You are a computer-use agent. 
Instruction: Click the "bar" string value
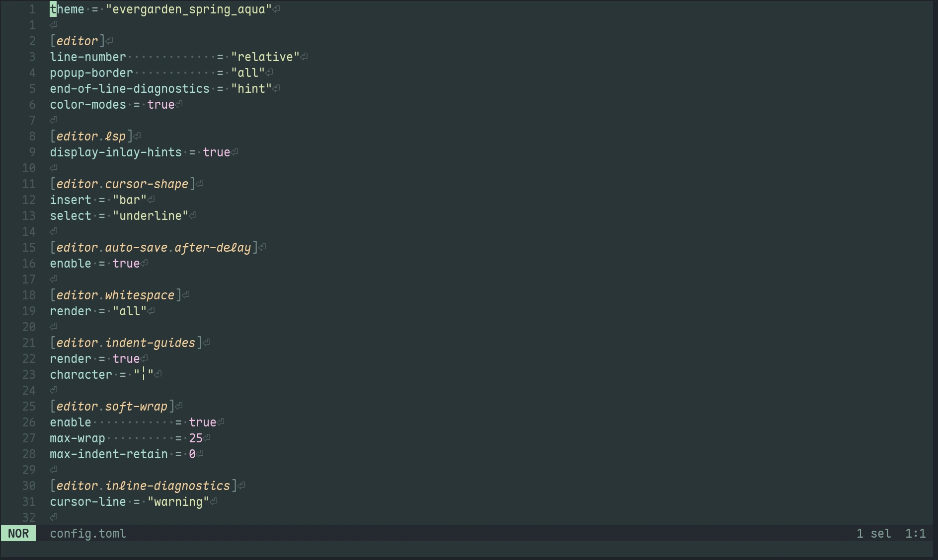pos(130,200)
